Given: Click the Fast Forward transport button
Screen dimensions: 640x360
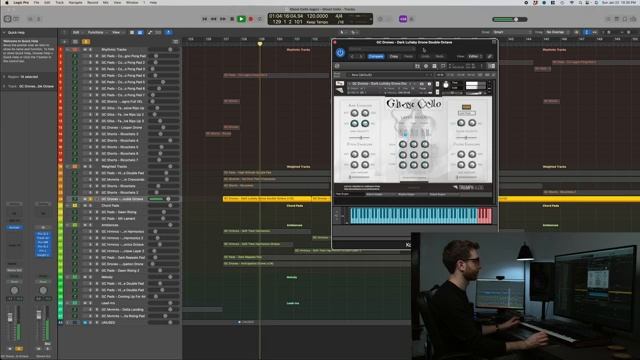Looking at the screenshot, I should click(223, 19).
